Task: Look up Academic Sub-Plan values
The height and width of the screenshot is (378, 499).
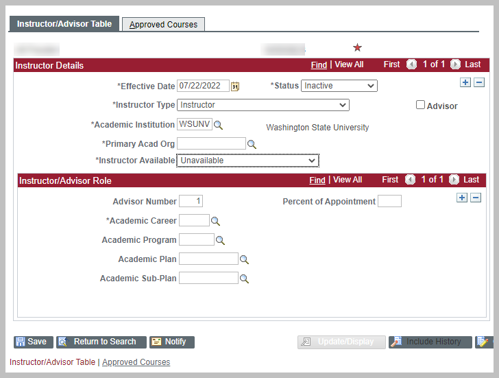Action: tap(244, 279)
